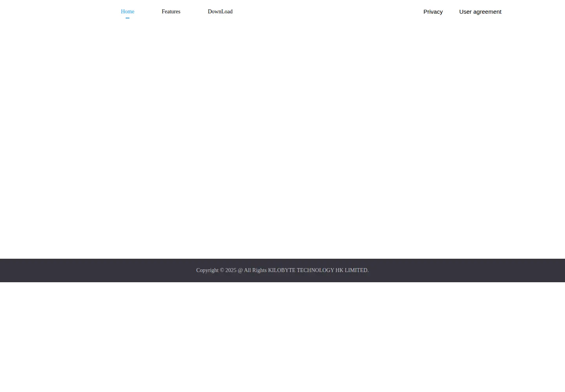Image resolution: width=565 pixels, height=392 pixels.
Task: Go to the Features section
Action: coord(171,12)
